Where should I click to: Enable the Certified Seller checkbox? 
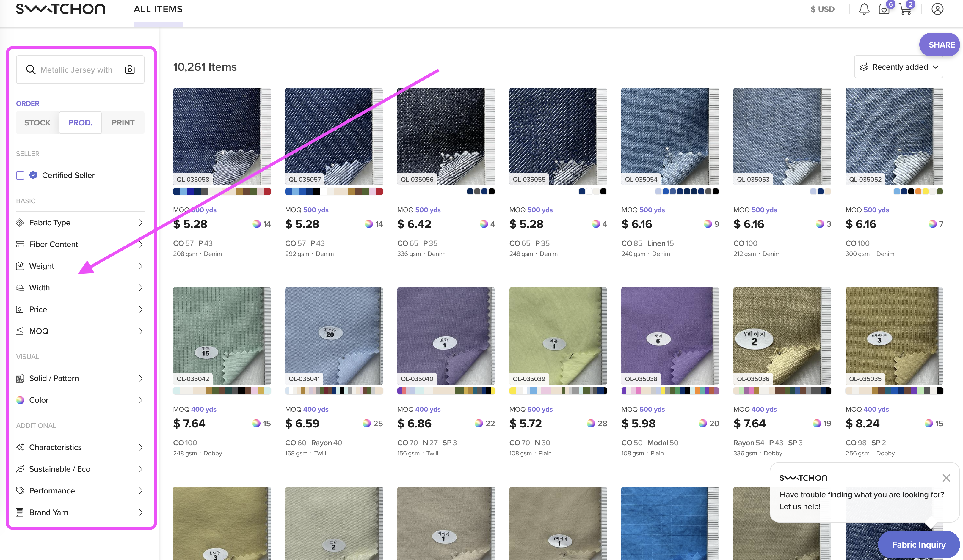point(20,175)
